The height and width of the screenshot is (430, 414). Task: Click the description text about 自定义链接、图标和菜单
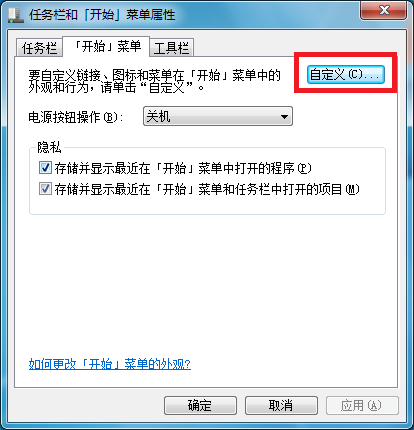click(x=154, y=81)
